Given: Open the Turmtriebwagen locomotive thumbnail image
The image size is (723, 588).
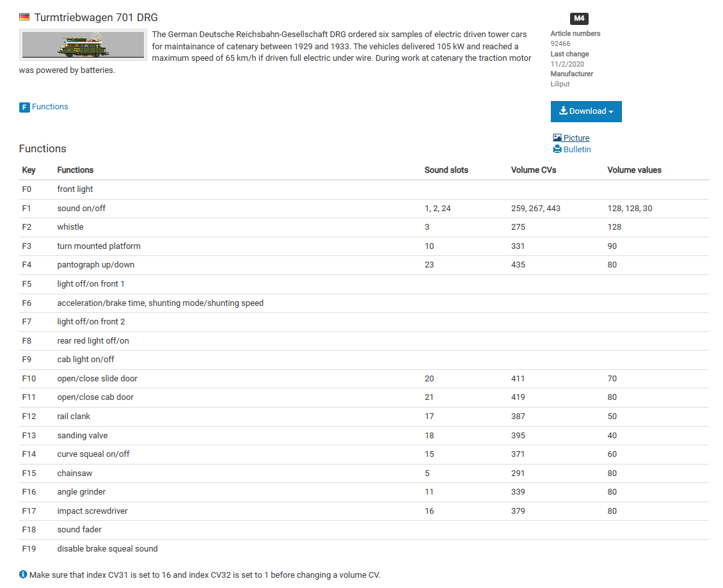Looking at the screenshot, I should [x=83, y=45].
